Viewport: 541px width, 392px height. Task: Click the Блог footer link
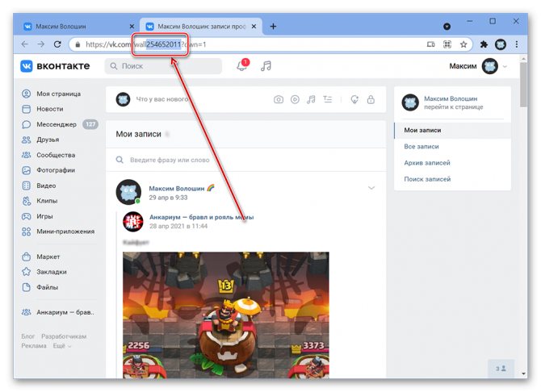[28, 336]
